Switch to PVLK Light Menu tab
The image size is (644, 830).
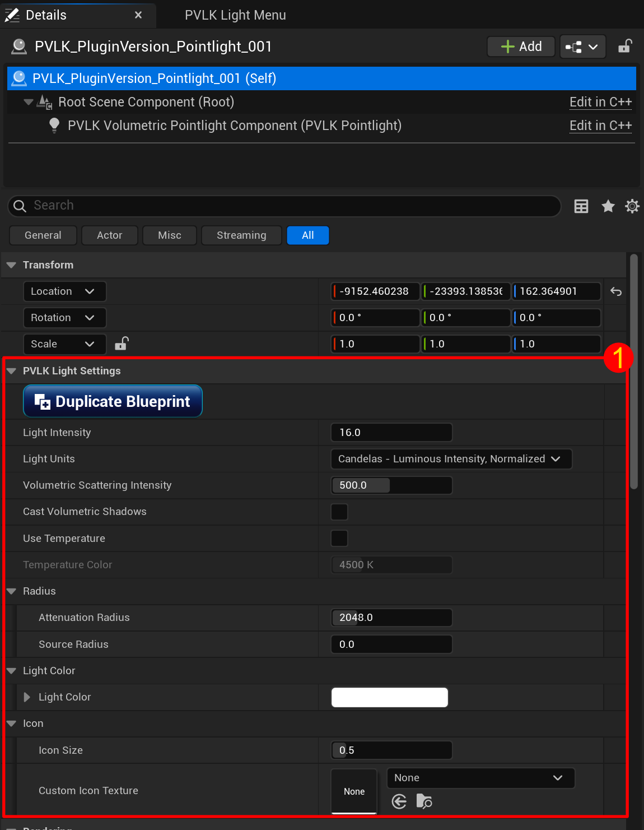pyautogui.click(x=235, y=15)
